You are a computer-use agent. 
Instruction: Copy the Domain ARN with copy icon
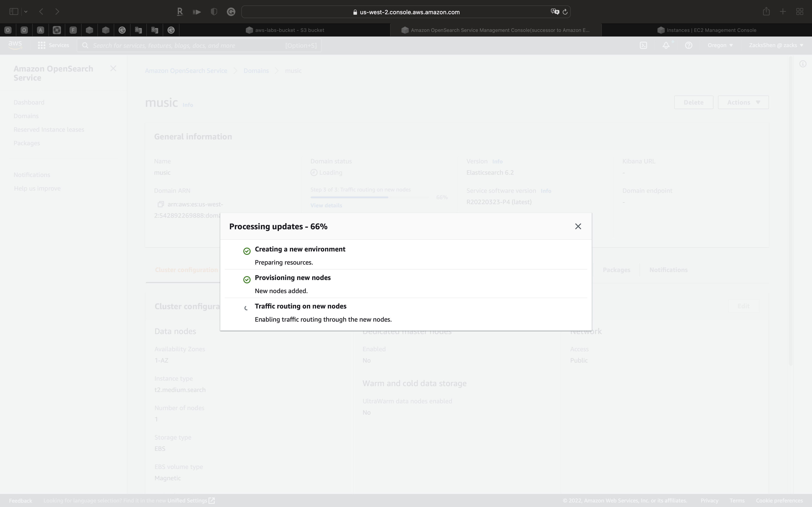(x=161, y=204)
